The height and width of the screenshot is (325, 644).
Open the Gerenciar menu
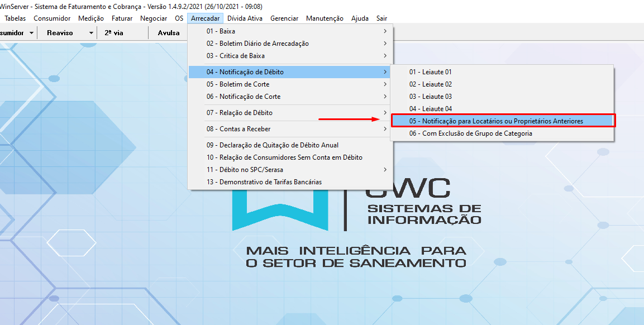pos(284,18)
